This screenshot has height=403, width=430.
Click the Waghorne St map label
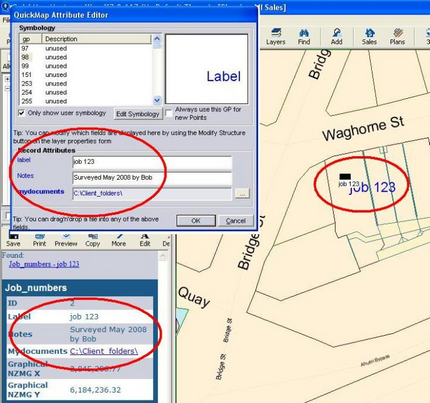tap(363, 129)
